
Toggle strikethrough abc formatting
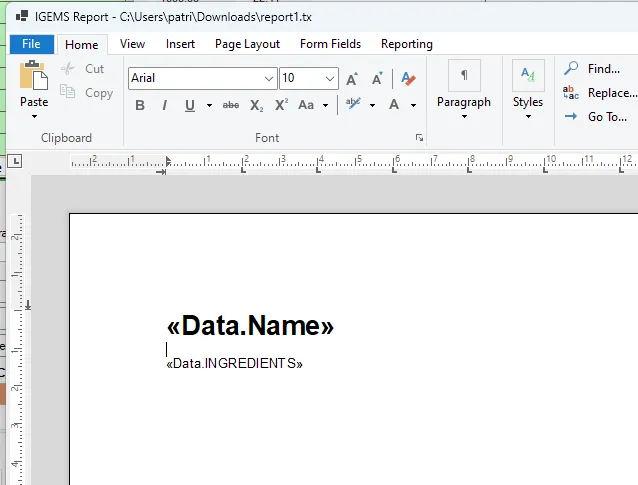pos(231,105)
